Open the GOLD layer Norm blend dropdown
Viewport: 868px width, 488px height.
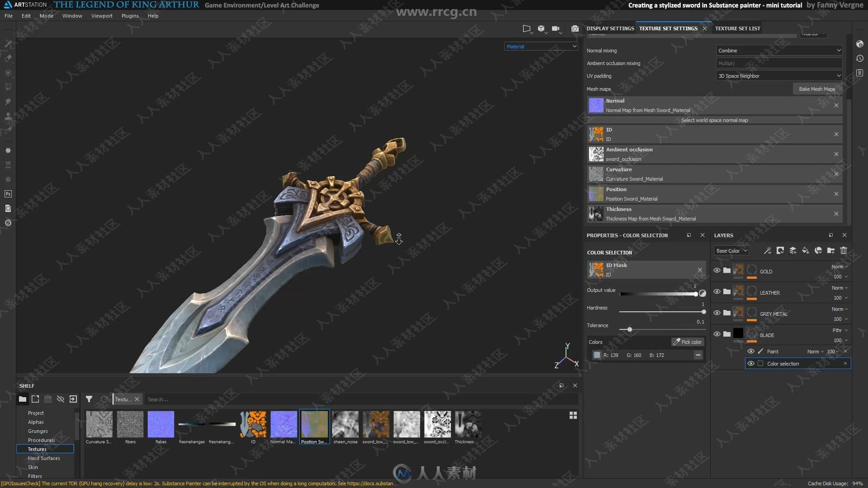coord(840,267)
